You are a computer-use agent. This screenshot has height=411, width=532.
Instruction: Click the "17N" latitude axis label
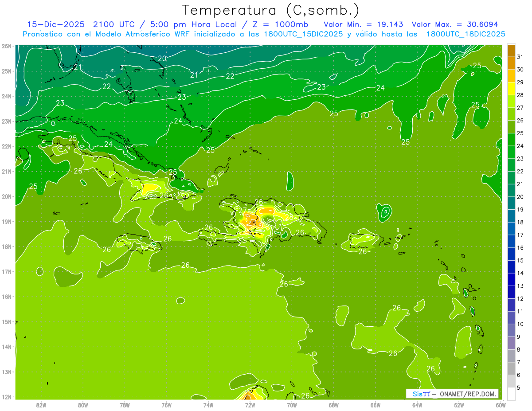(x=6, y=271)
